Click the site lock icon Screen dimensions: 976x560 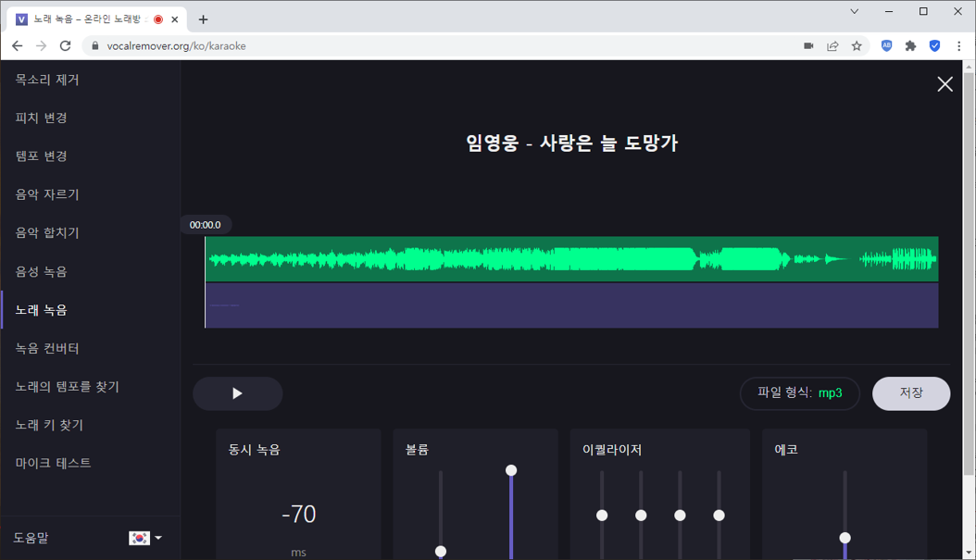click(x=95, y=45)
